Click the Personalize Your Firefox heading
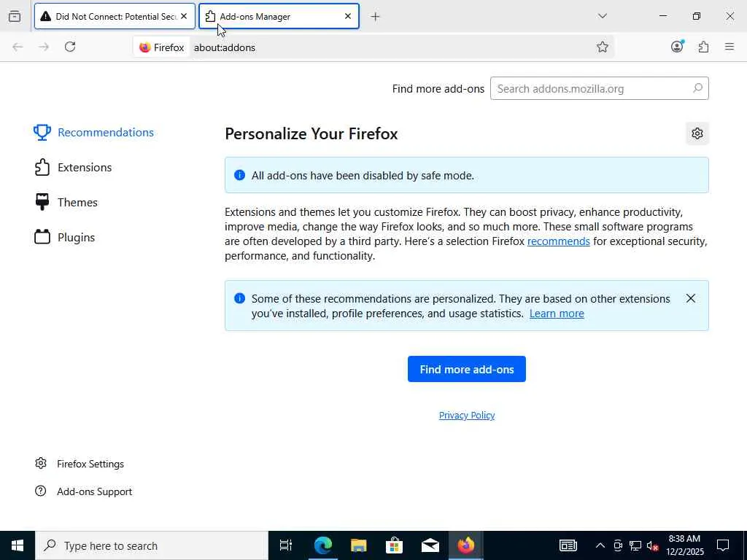 coord(311,134)
